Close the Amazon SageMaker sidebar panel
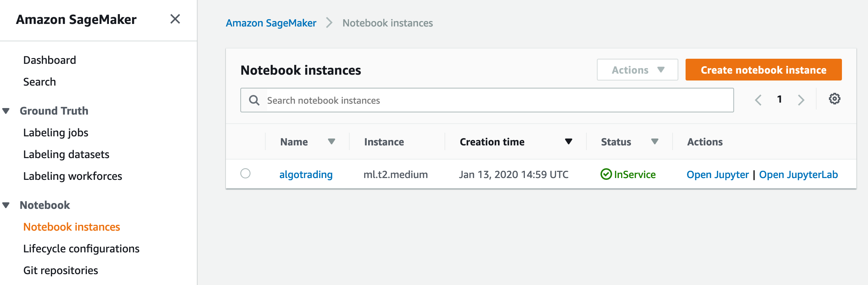The height and width of the screenshot is (285, 868). click(175, 19)
